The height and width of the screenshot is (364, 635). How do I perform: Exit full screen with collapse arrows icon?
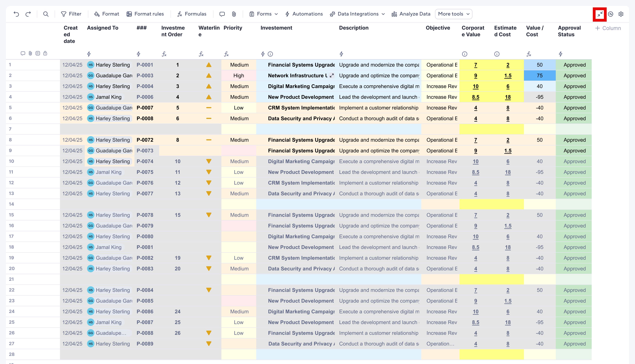[600, 14]
